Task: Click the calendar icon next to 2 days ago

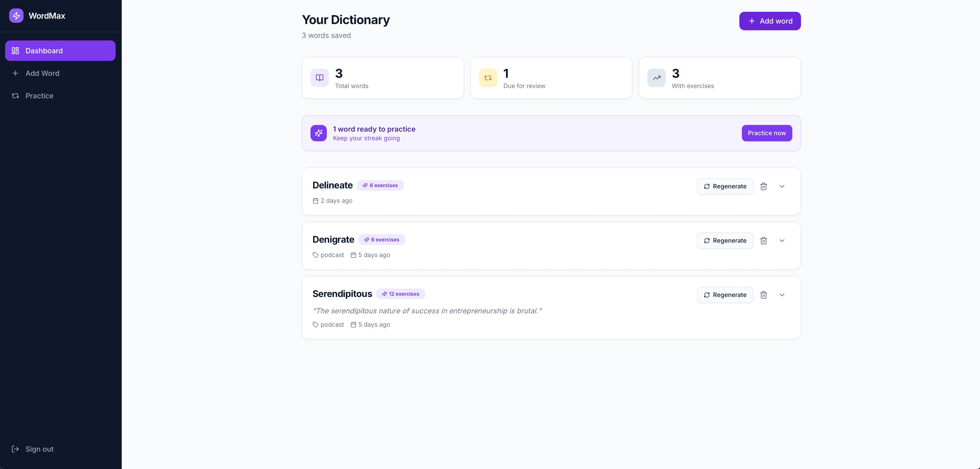Action: [315, 201]
